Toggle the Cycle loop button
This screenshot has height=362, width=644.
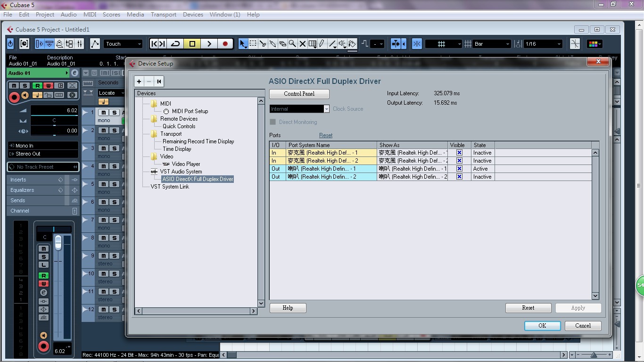(175, 44)
